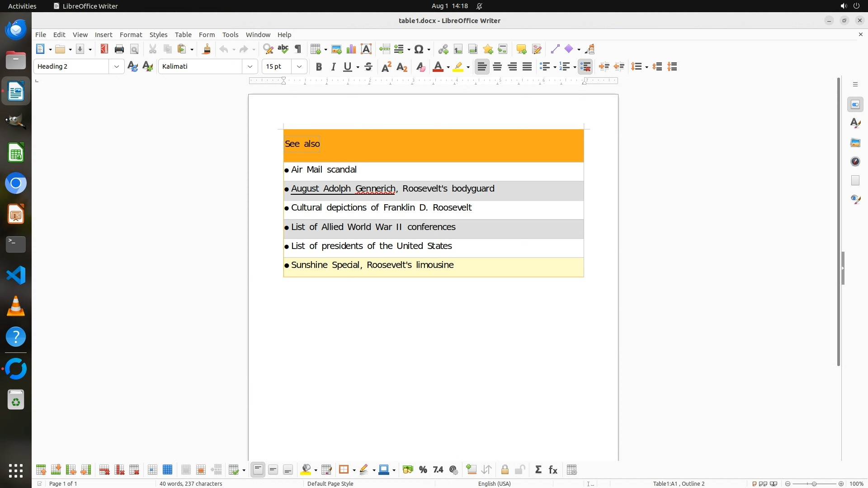Expand the Paragraph Style dropdown

click(x=117, y=66)
